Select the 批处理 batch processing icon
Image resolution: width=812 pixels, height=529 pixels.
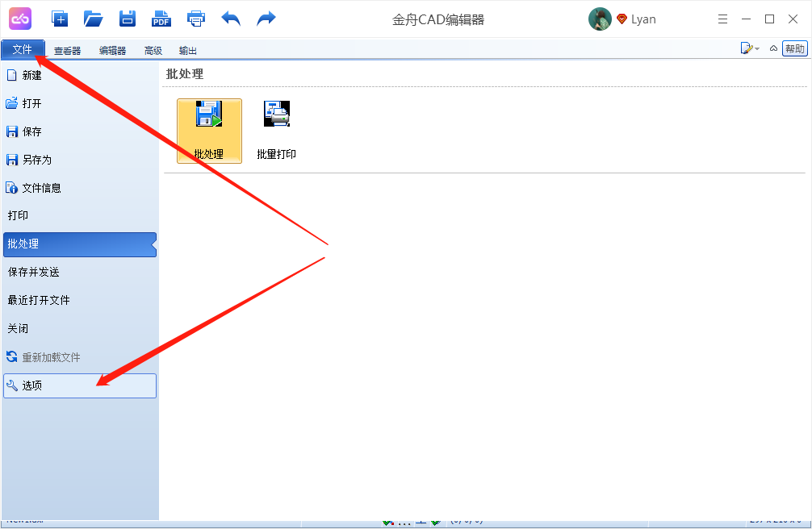(209, 131)
